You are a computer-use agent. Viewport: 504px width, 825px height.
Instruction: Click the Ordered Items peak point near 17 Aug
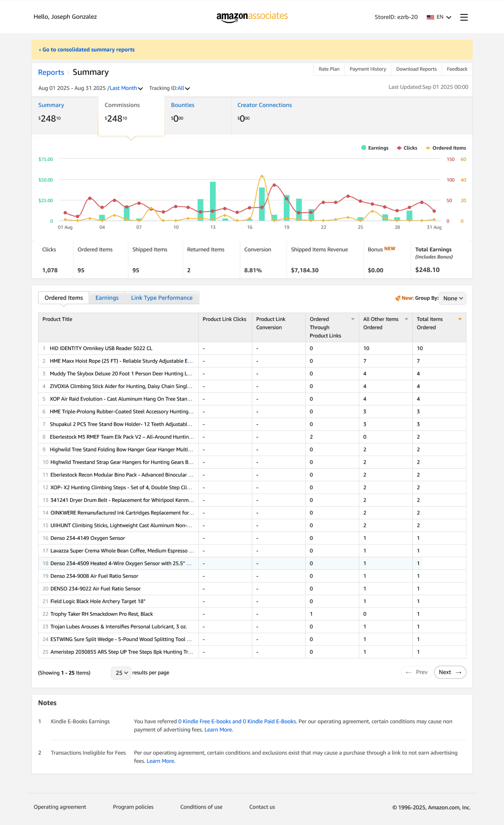[262, 176]
